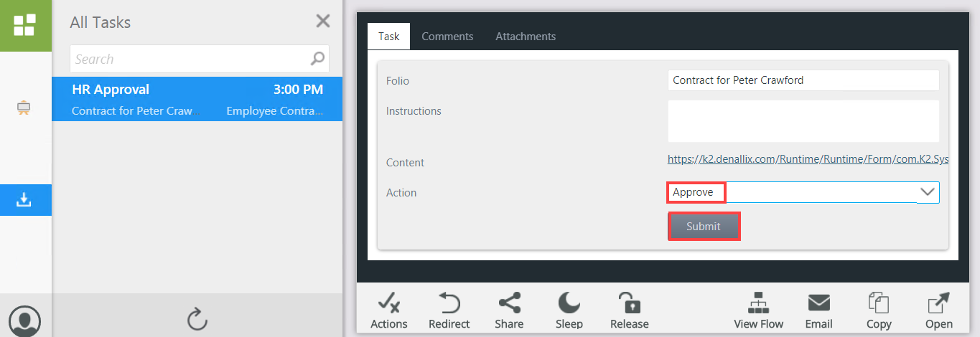Open View Flow diagram
The height and width of the screenshot is (337, 980).
pos(759,311)
